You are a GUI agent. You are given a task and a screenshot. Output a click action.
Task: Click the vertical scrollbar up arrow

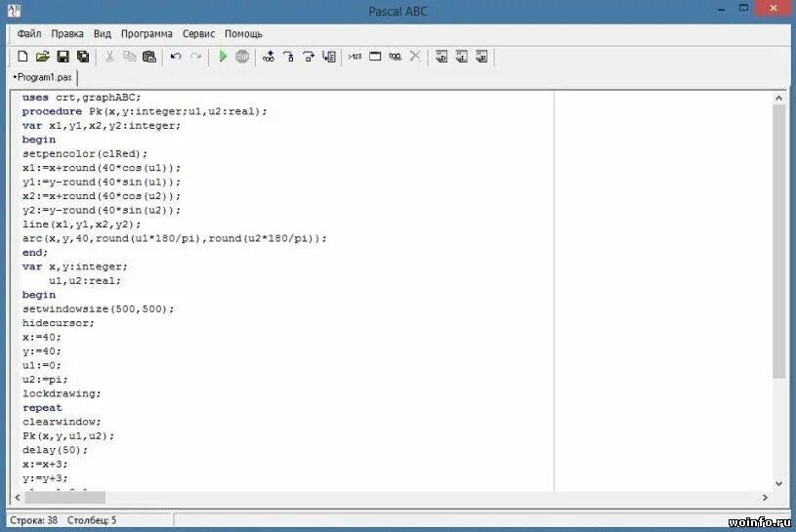pyautogui.click(x=778, y=98)
